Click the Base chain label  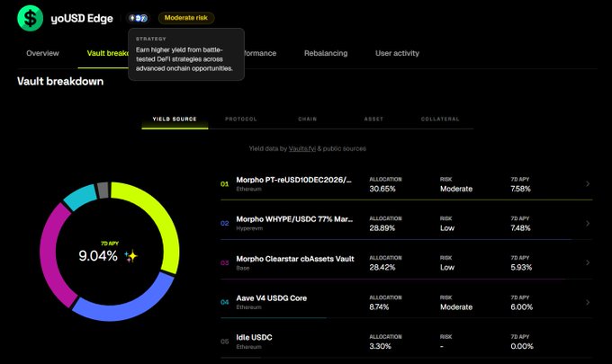coord(243,268)
